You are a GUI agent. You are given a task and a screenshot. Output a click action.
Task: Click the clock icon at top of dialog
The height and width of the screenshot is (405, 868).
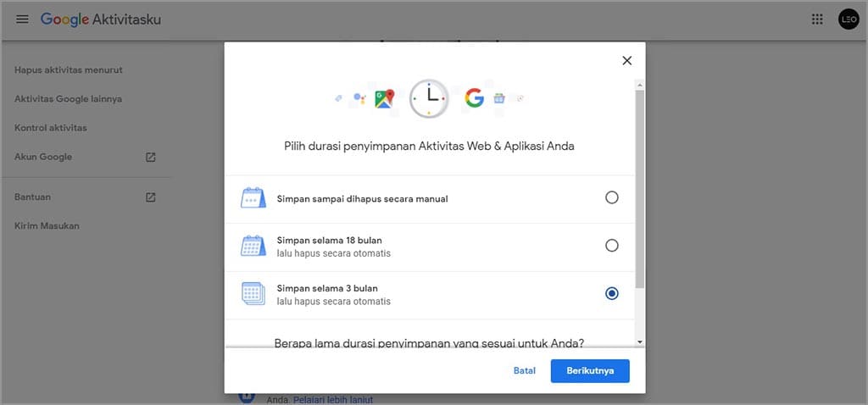click(x=430, y=99)
